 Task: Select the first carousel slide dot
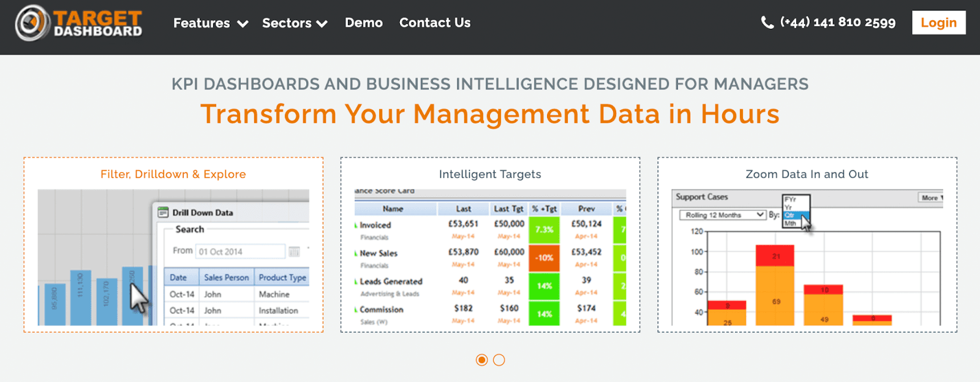coord(482,360)
